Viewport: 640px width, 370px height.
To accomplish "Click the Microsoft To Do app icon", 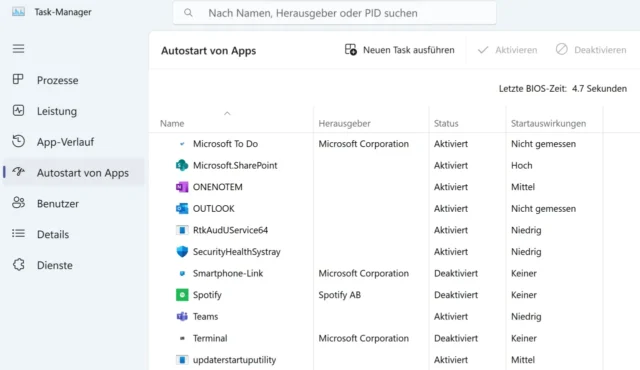I will coord(182,144).
